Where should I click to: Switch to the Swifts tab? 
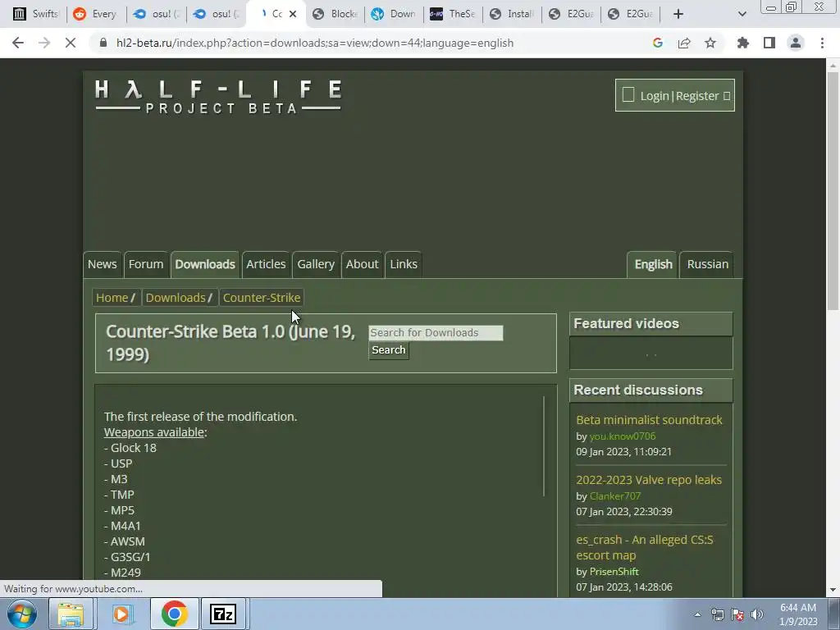point(35,14)
